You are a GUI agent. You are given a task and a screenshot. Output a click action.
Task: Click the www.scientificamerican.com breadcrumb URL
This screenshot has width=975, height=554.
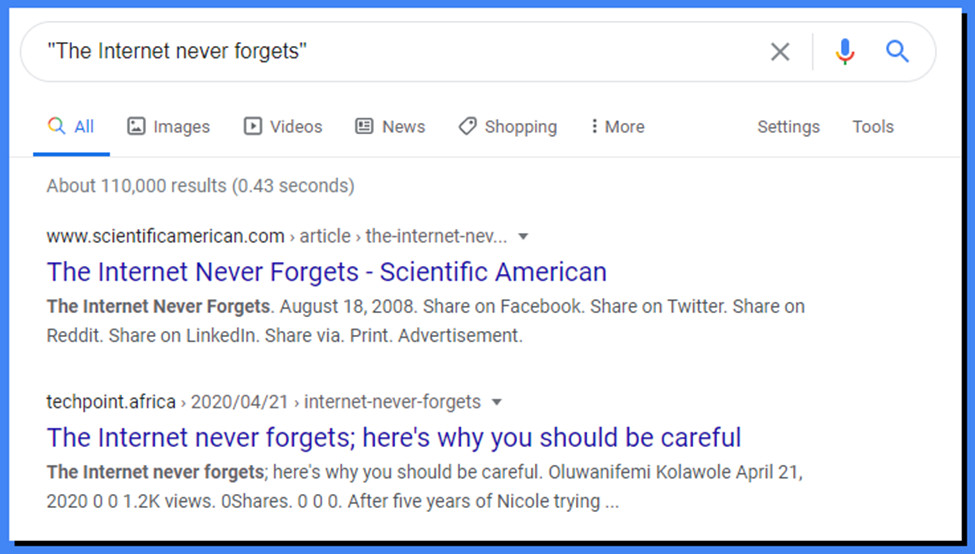coord(165,237)
